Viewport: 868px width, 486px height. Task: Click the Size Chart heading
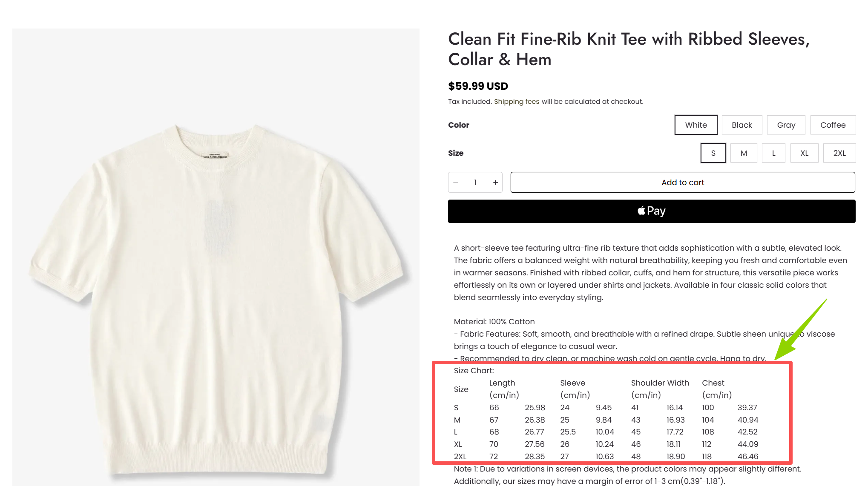point(474,371)
